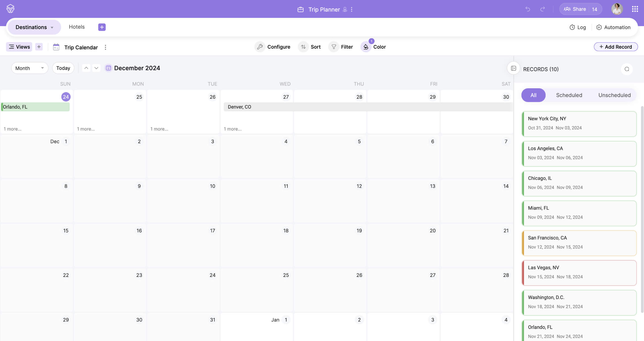Go to next month with down chevron
This screenshot has width=644, height=341.
96,68
